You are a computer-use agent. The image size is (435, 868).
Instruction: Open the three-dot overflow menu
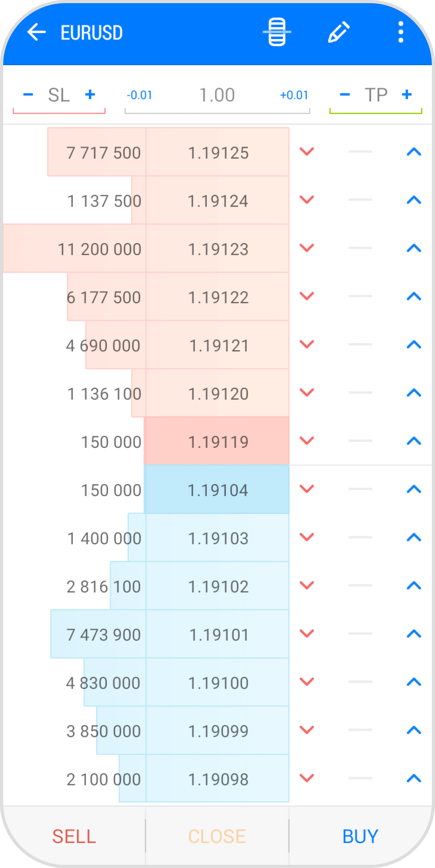pos(401,32)
